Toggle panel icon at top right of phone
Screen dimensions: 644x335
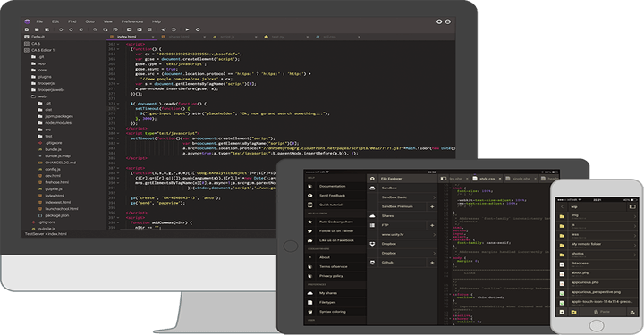click(x=632, y=206)
